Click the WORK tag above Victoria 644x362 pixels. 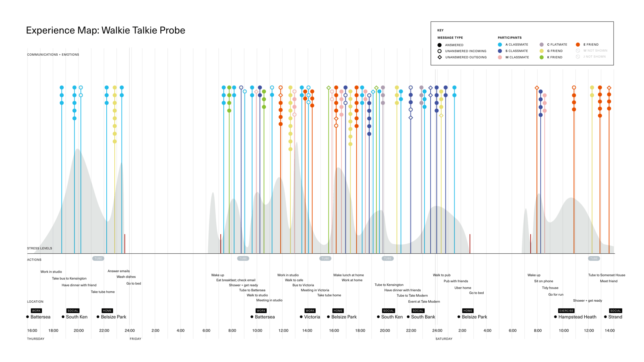(310, 311)
